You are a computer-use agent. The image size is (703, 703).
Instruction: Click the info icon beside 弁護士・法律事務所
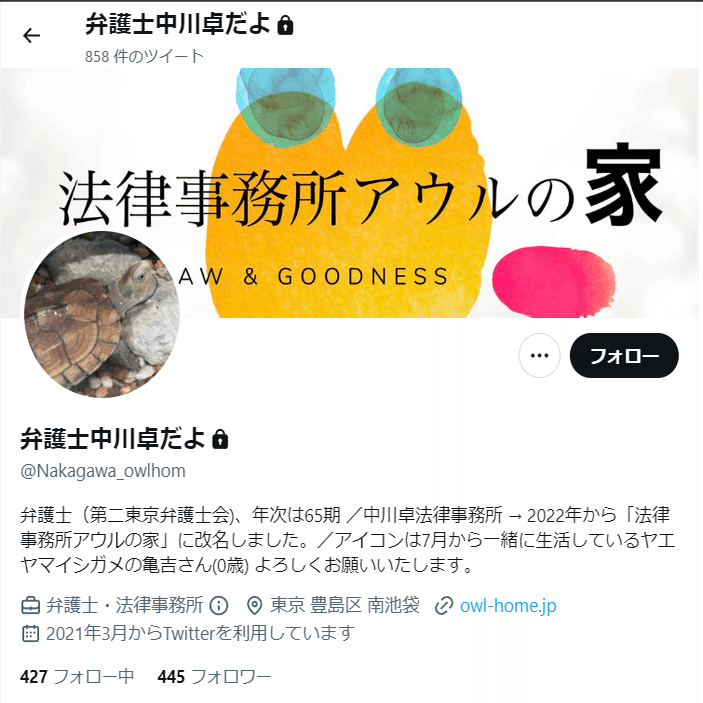[218, 606]
